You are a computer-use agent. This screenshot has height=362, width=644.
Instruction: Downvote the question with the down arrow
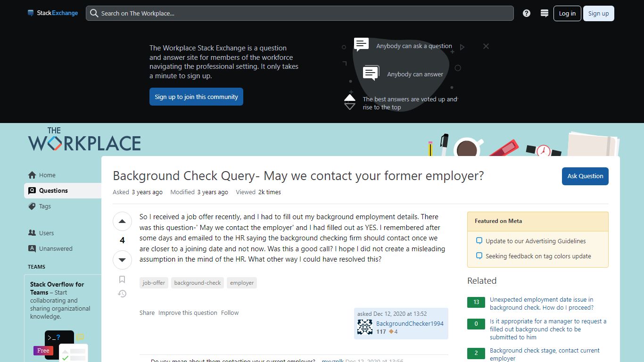[x=122, y=260]
